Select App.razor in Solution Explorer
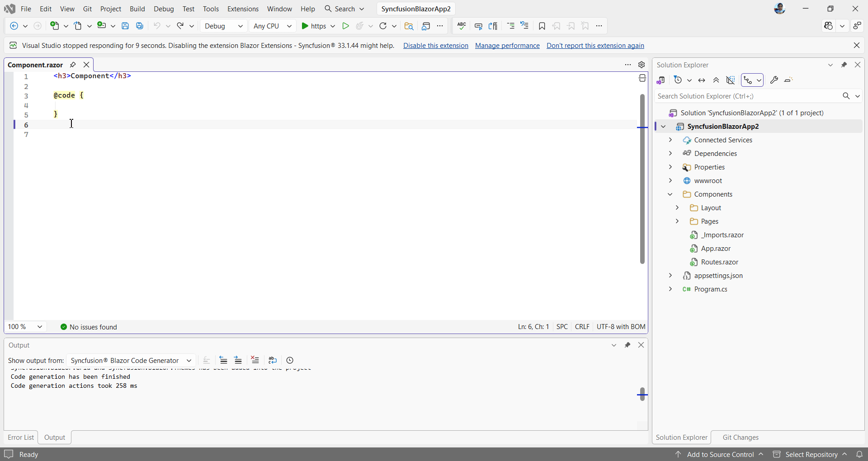The width and height of the screenshot is (868, 461). point(716,249)
